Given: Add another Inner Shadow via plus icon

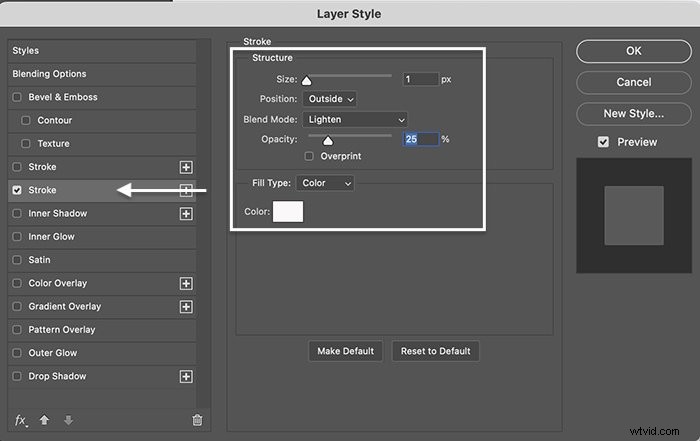Looking at the screenshot, I should coord(186,213).
